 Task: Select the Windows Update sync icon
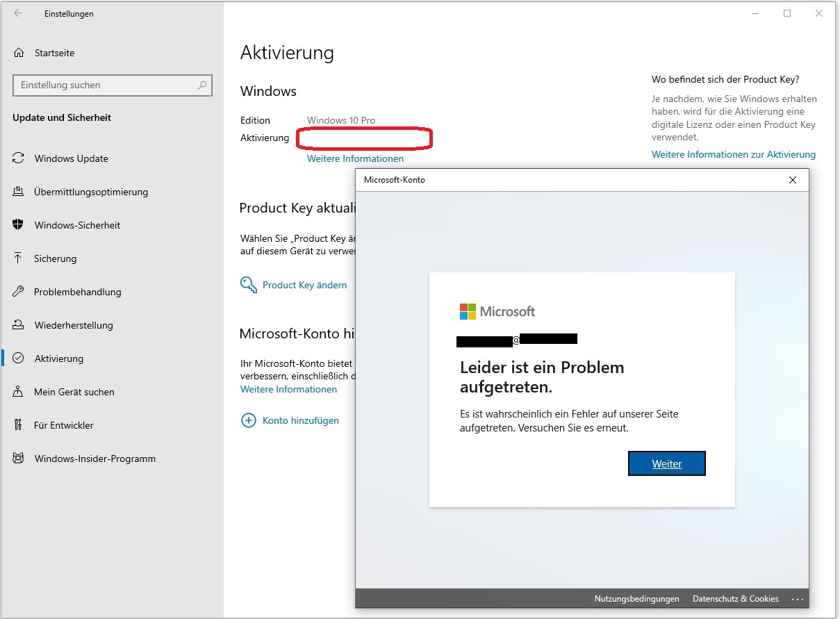[19, 158]
